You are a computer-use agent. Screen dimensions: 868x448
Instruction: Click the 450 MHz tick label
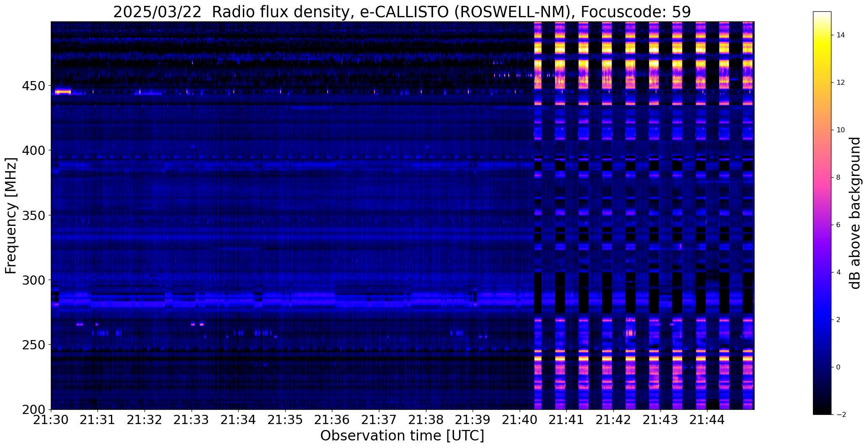[33, 86]
